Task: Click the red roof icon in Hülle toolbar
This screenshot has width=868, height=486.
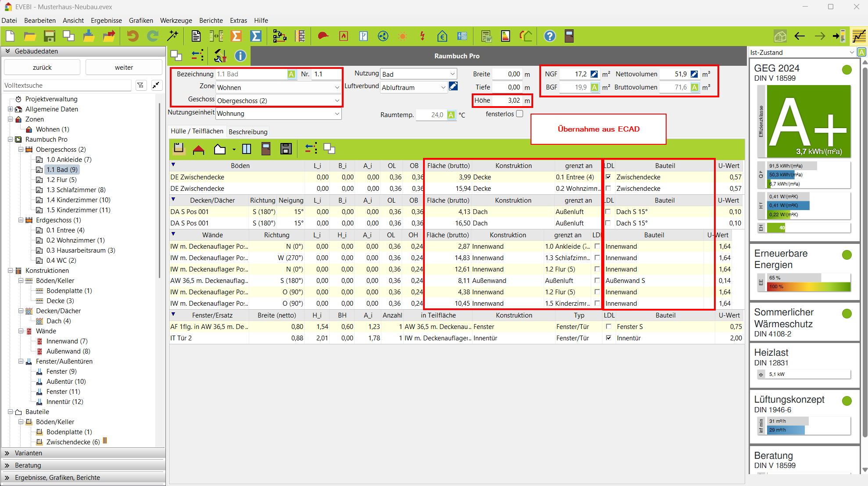Action: point(198,149)
